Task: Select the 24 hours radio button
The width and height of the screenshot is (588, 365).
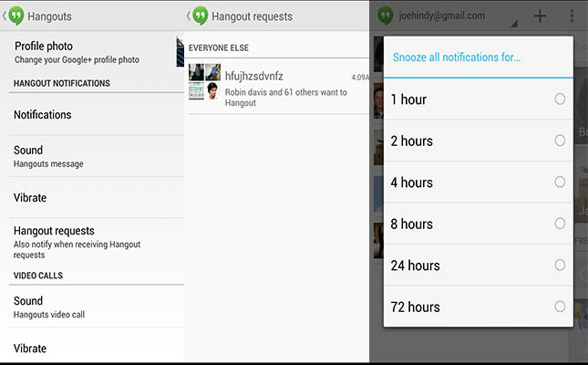Action: pyautogui.click(x=560, y=266)
